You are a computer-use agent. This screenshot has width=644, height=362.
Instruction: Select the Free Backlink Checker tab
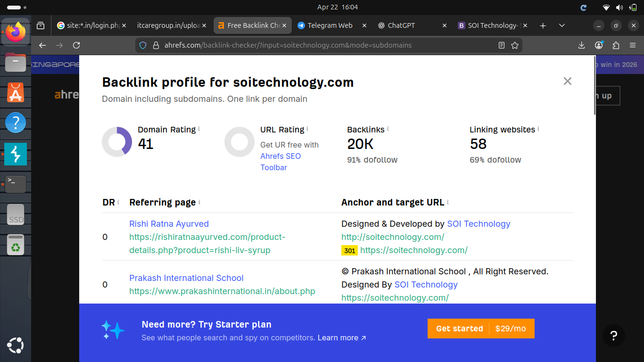[x=253, y=25]
